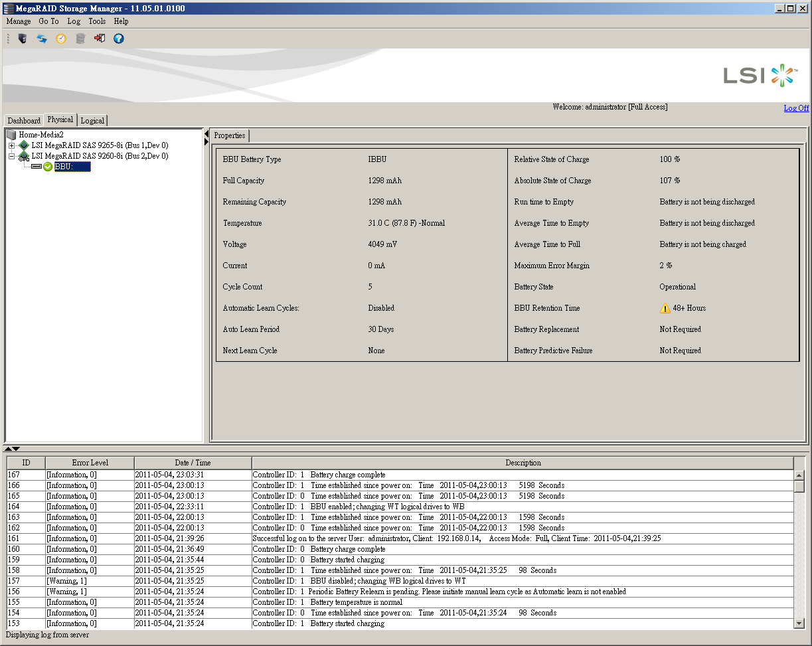Select the Home-Media2 tree root

click(41, 135)
